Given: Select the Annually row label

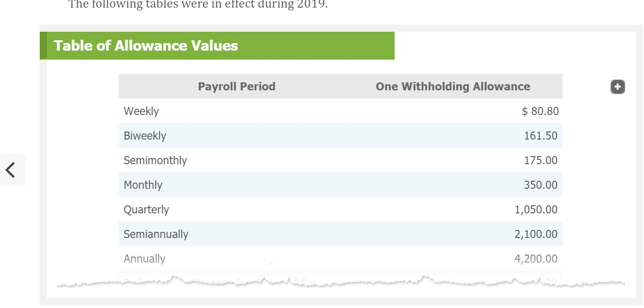Looking at the screenshot, I should pos(144,259).
